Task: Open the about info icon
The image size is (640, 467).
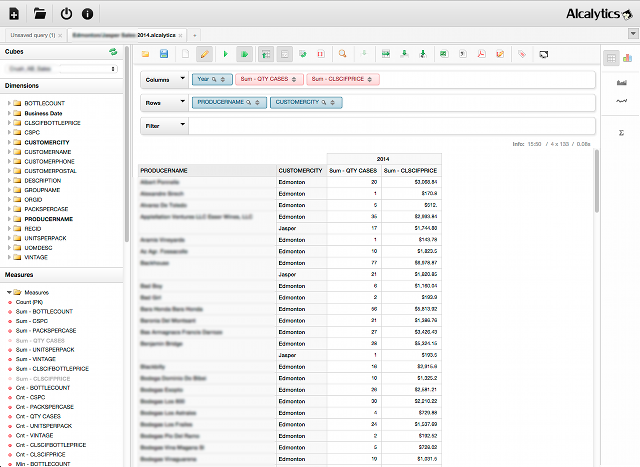Action: coord(89,14)
